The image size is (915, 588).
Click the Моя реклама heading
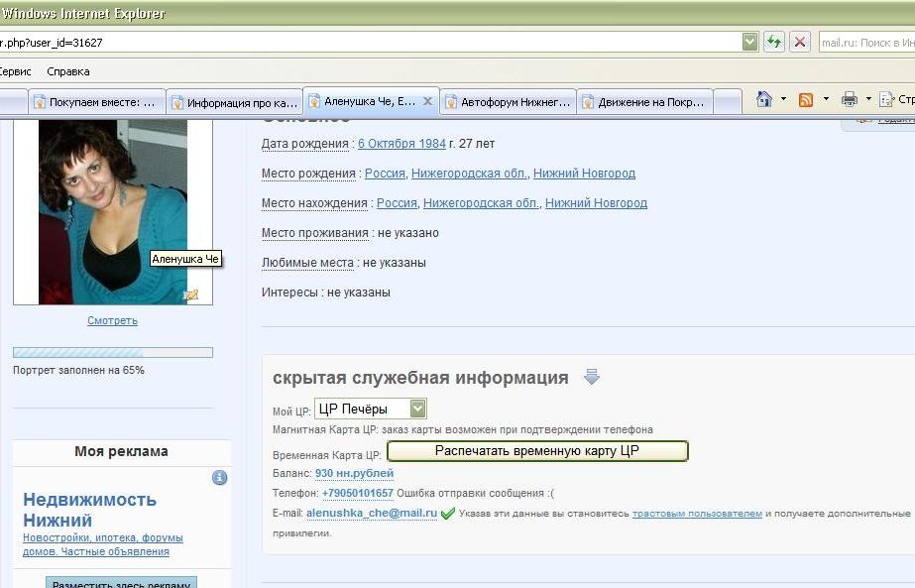(x=121, y=451)
